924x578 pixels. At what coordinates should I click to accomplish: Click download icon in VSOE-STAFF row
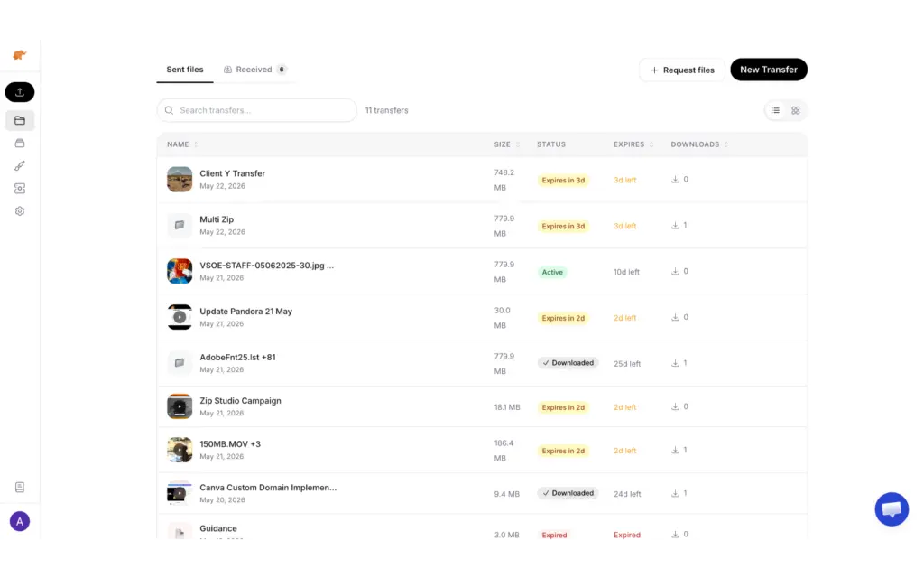(x=675, y=271)
